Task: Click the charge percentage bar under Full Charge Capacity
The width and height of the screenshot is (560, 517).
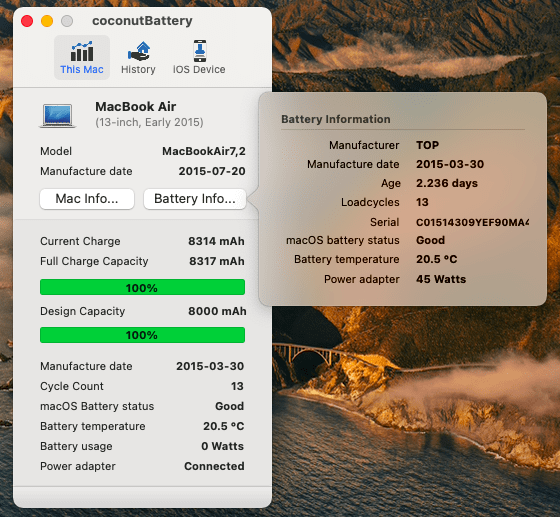Action: point(142,287)
